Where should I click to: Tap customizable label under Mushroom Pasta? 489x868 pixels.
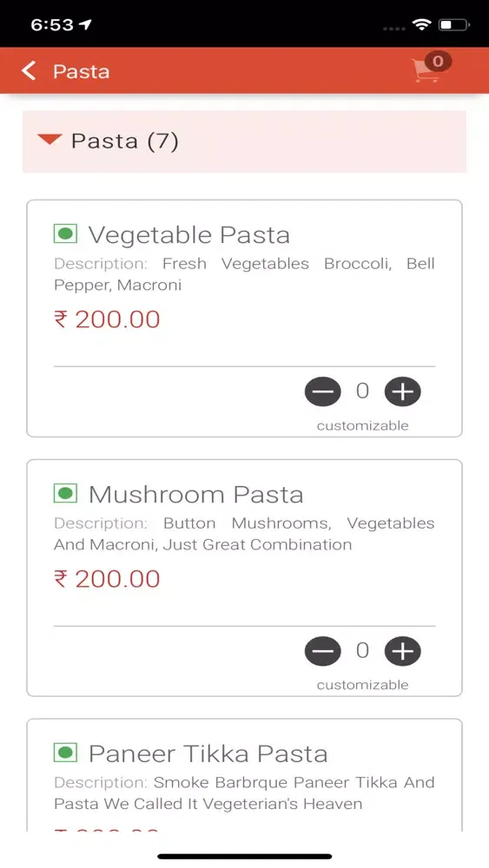[363, 685]
